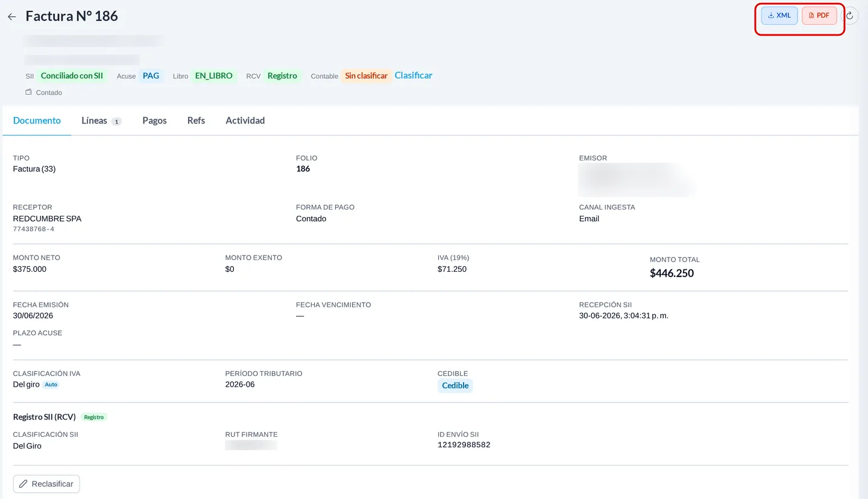Select the Documento tab
The width and height of the screenshot is (868, 499).
(x=37, y=121)
